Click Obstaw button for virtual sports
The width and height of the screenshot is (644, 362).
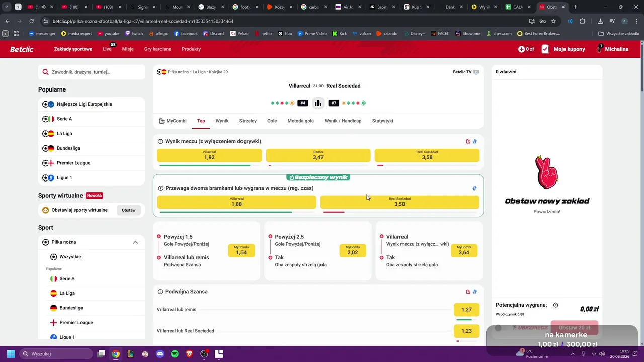point(129,210)
